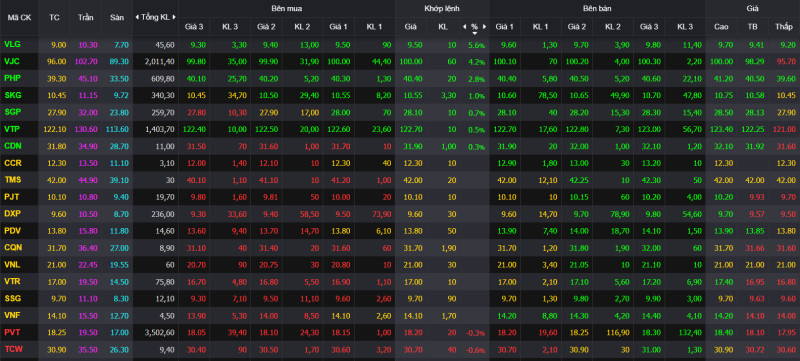Click the Bên mua group header
800x361 pixels.
286,9
